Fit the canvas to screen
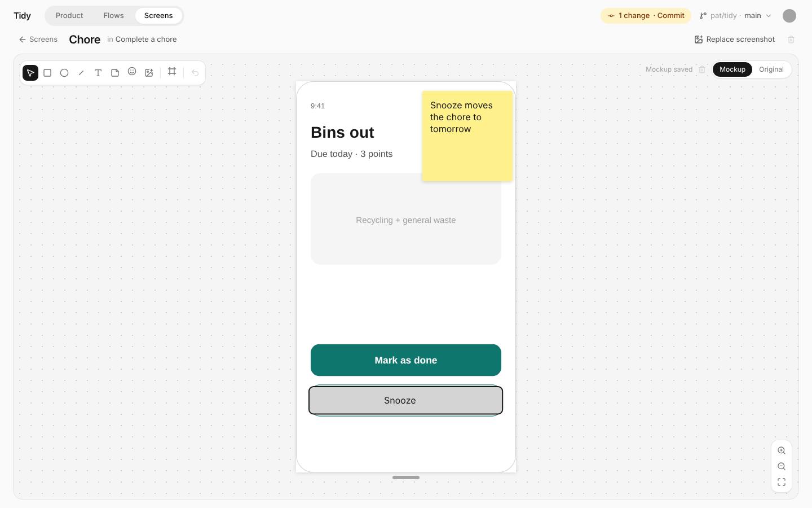 click(782, 482)
